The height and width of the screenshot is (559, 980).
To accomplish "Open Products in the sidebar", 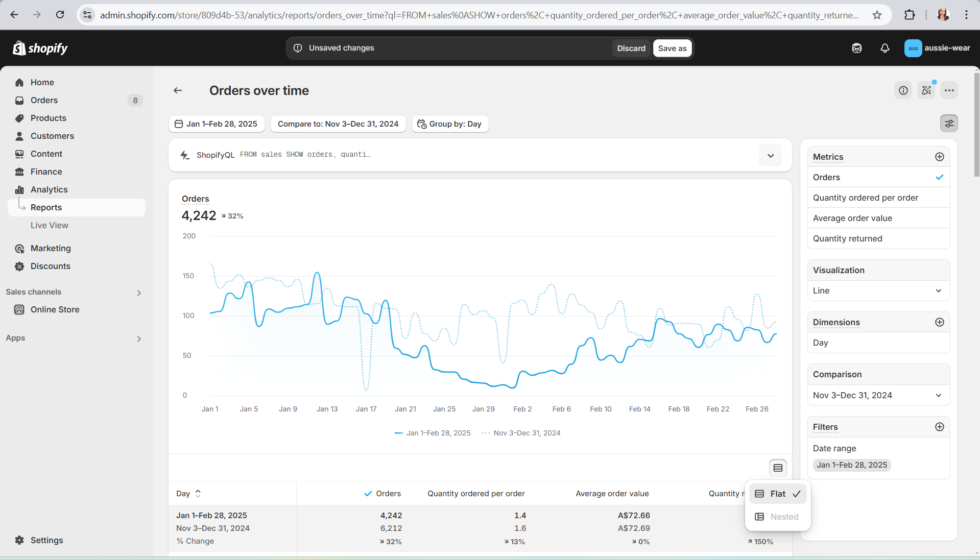I will [49, 118].
